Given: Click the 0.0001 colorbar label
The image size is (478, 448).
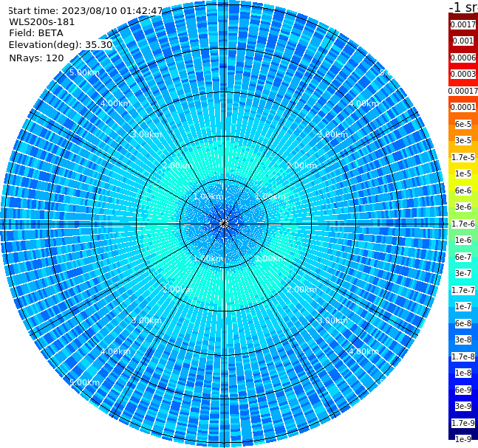Looking at the screenshot, I should tap(463, 107).
